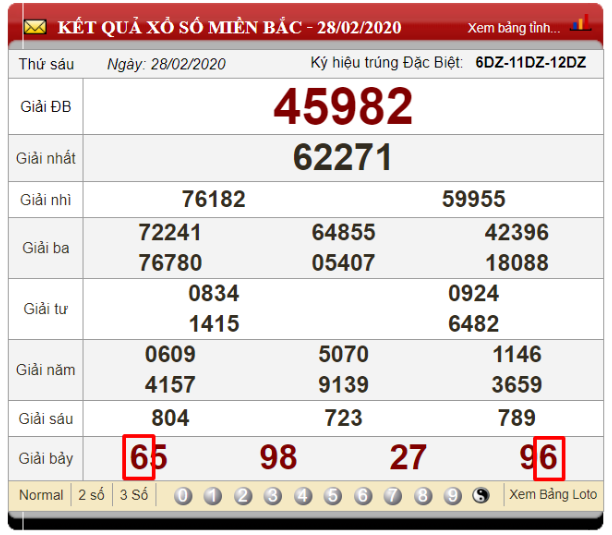Switch to 3 Số view tab
The height and width of the screenshot is (535, 612).
coord(134,495)
